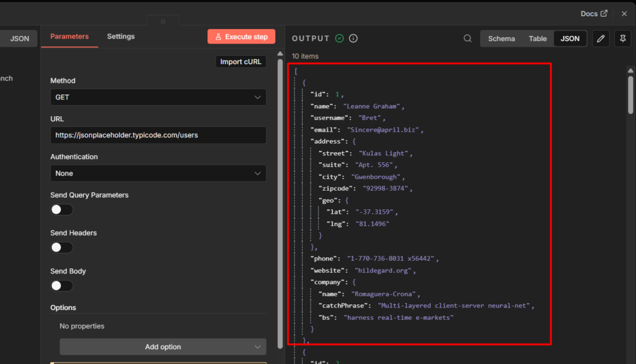Open the Docs link
636x364 pixels.
pyautogui.click(x=594, y=14)
